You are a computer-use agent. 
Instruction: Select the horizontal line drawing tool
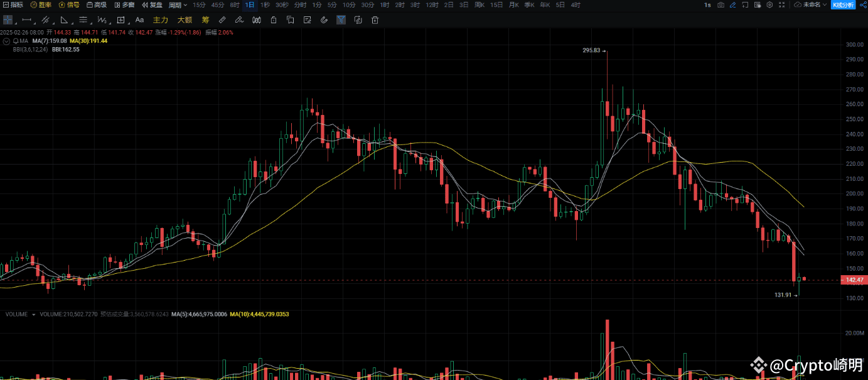point(26,19)
